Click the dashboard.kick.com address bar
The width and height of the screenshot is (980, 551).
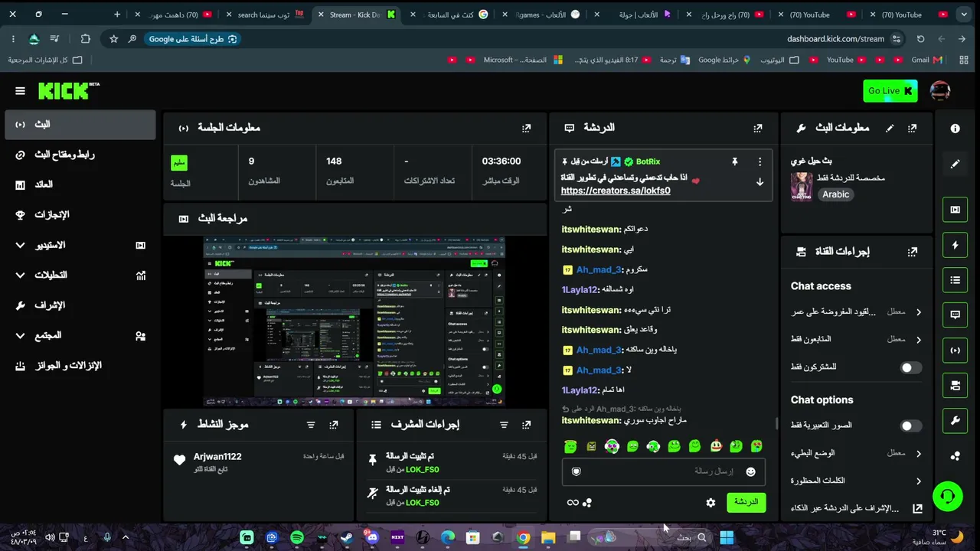pyautogui.click(x=835, y=39)
